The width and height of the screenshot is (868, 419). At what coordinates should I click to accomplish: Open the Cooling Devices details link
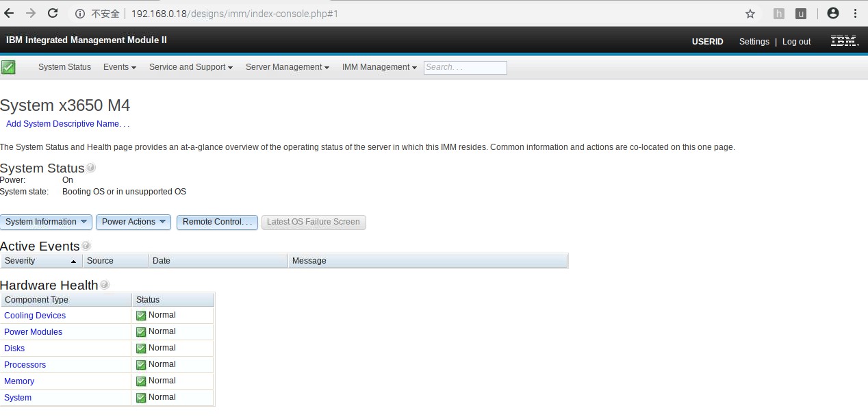(x=35, y=315)
